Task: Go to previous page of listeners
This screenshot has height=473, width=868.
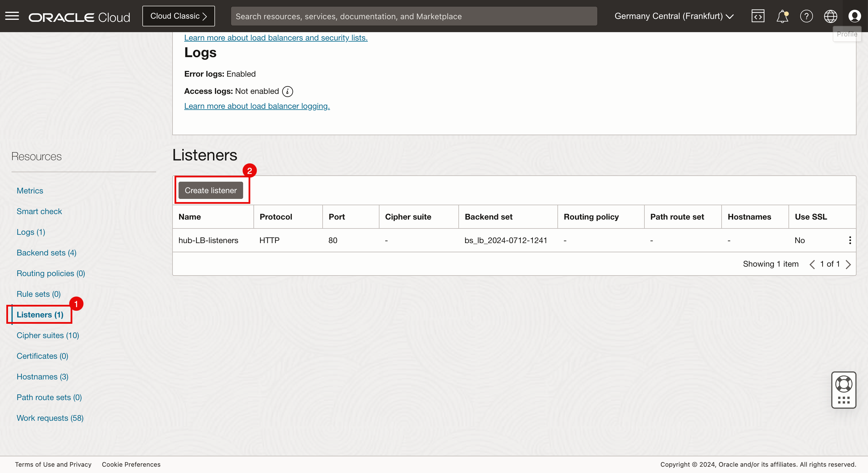Action: [x=812, y=264]
